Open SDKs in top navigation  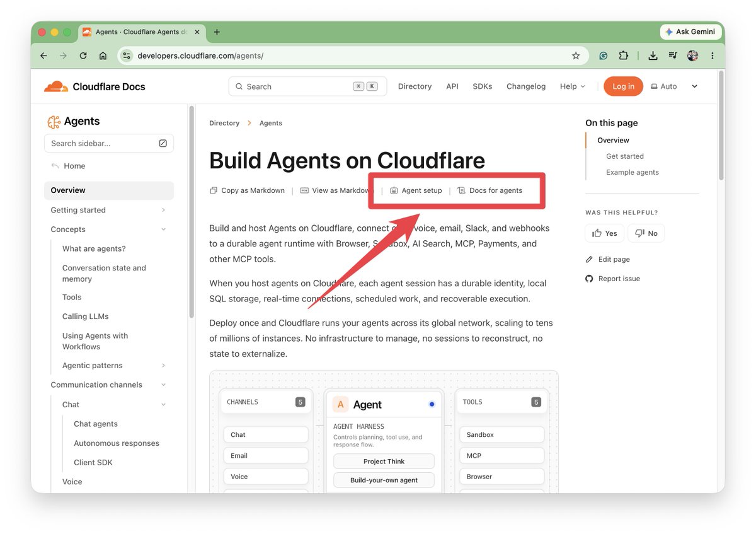(x=483, y=86)
